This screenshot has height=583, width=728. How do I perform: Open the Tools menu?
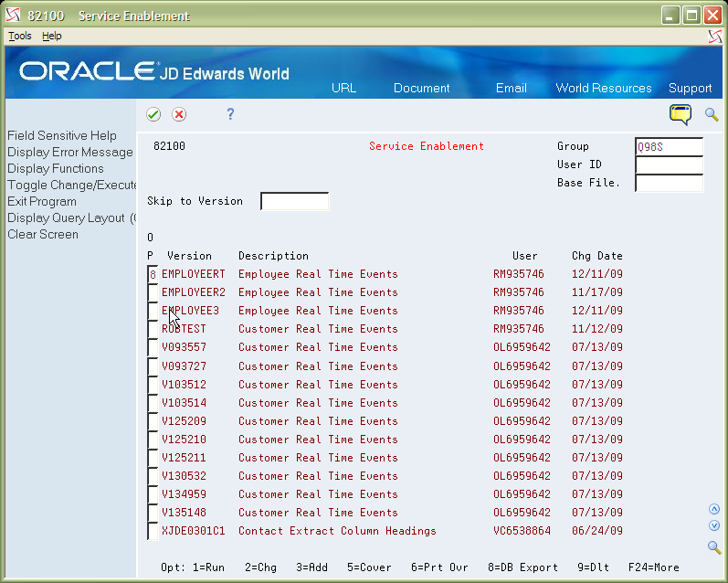[20, 36]
